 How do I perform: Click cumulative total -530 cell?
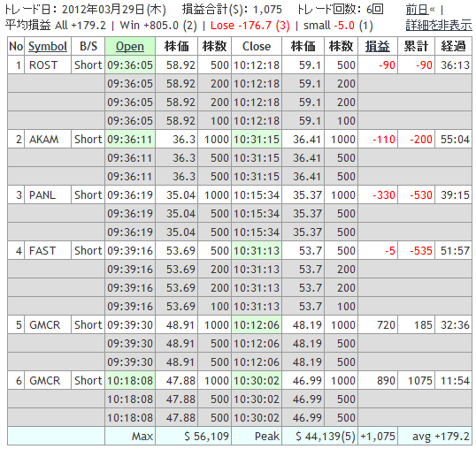click(x=416, y=195)
